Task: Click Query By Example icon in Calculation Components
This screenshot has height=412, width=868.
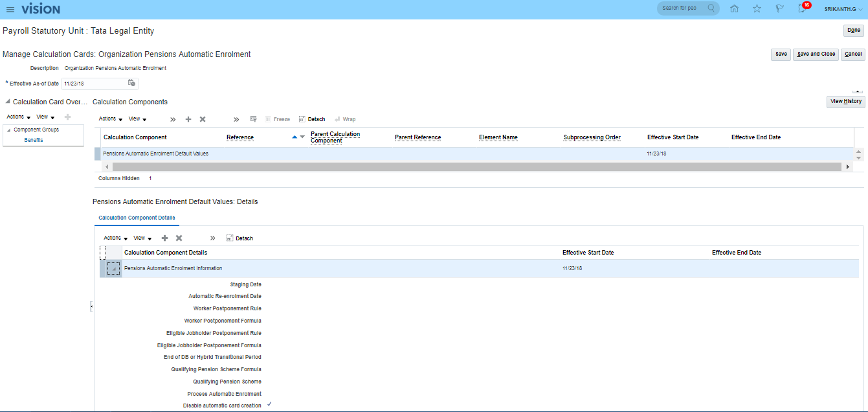Action: point(254,119)
